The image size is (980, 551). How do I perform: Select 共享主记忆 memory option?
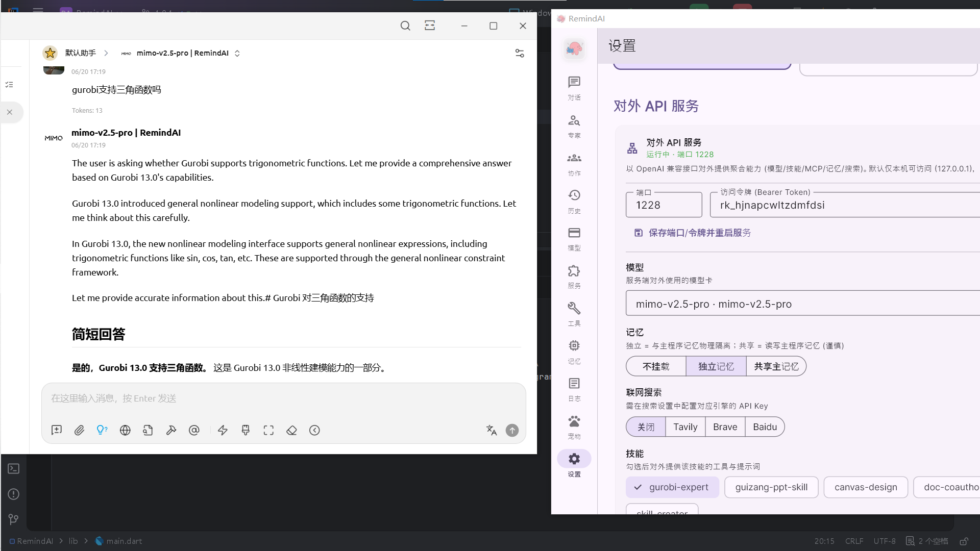click(776, 366)
